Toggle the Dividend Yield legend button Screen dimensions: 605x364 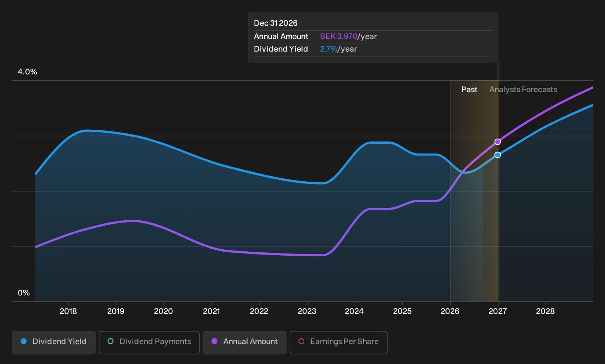(54, 343)
